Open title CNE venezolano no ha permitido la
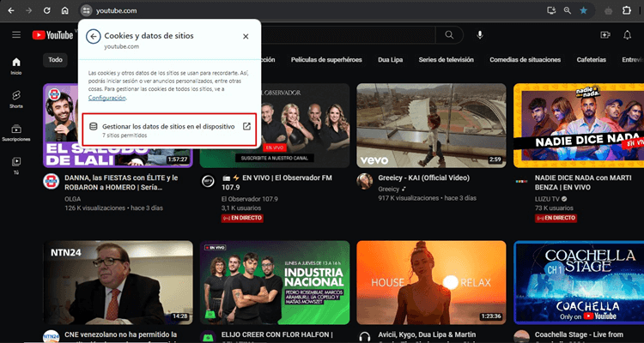The height and width of the screenshot is (343, 644). [x=121, y=334]
